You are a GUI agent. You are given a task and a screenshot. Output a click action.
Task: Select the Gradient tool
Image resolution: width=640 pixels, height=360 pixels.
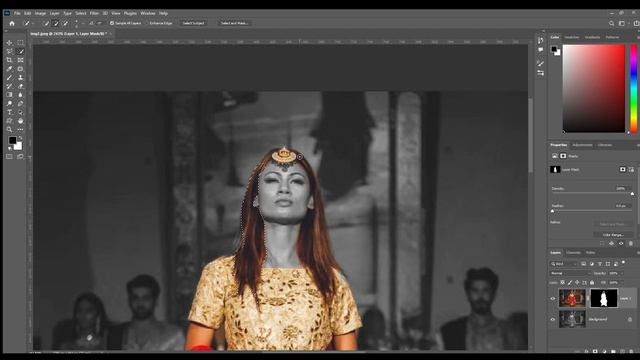[x=9, y=95]
